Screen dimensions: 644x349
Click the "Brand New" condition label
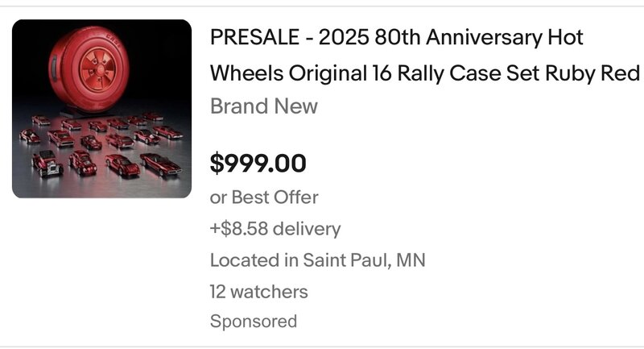pos(263,106)
